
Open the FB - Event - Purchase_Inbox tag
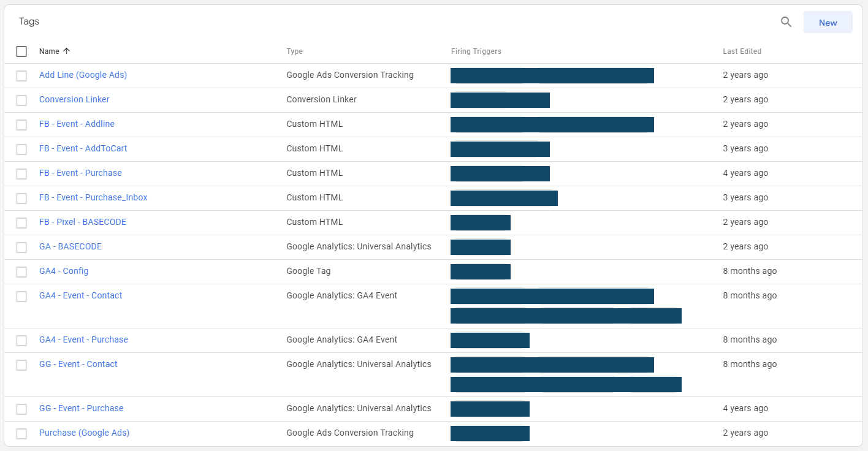pos(93,197)
